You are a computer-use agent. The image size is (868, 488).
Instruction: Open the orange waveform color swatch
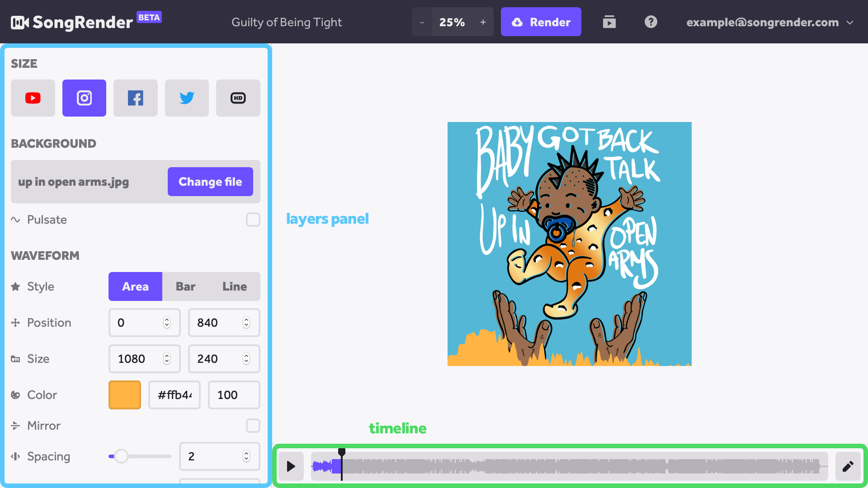click(125, 395)
